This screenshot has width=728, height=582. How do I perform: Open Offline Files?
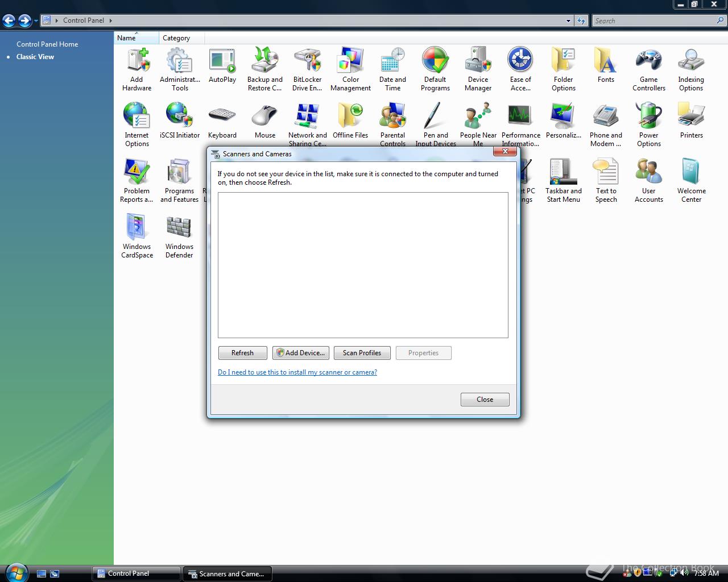pos(350,121)
